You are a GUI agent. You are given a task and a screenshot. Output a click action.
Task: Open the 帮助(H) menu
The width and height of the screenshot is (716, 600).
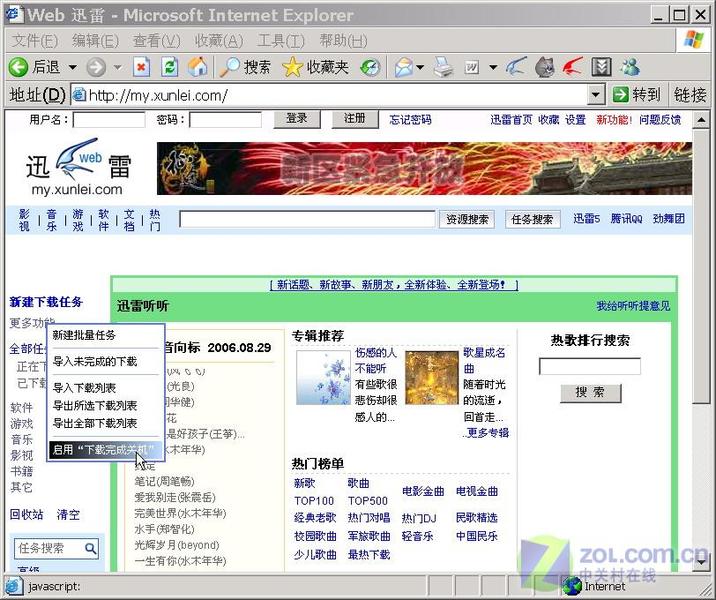[x=343, y=41]
